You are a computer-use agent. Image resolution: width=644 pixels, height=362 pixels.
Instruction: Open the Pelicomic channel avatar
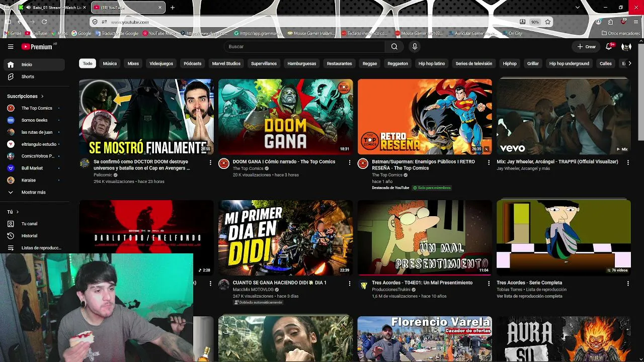pos(85,163)
